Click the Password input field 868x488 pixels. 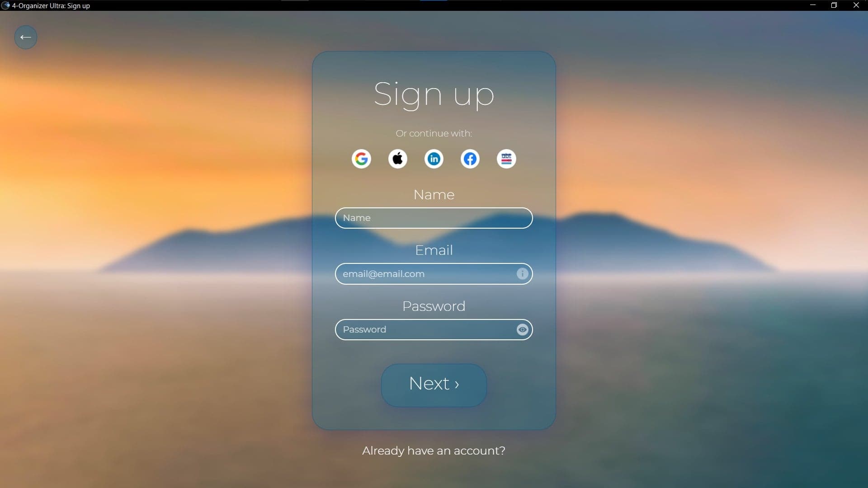(434, 329)
